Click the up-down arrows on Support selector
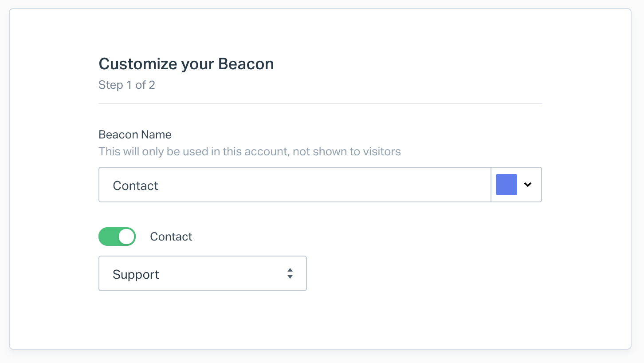The image size is (644, 363). pos(290,274)
